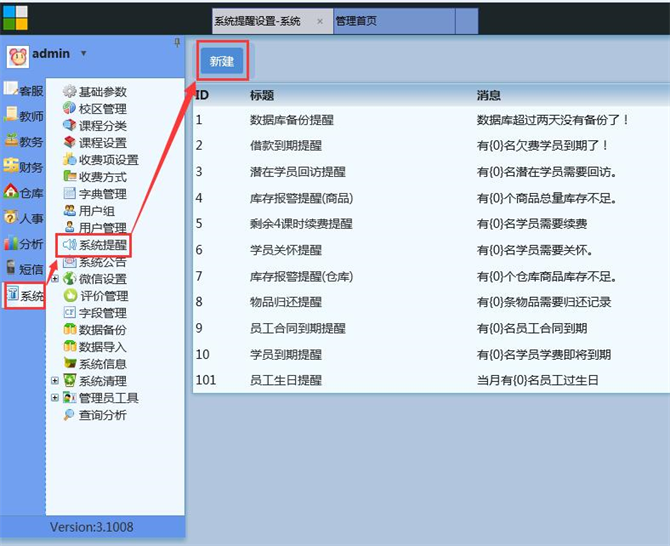This screenshot has height=546, width=670.
Task: Open 微信设置 tree item
Action: pos(94,279)
